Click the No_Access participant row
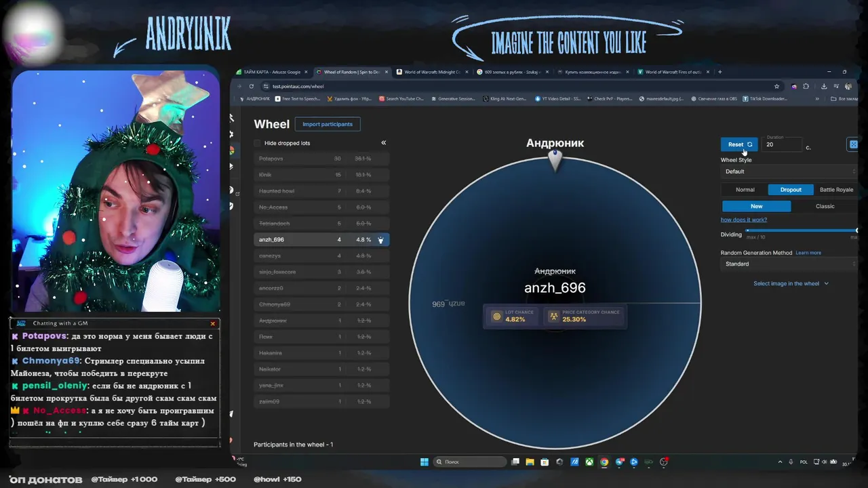 click(x=321, y=207)
